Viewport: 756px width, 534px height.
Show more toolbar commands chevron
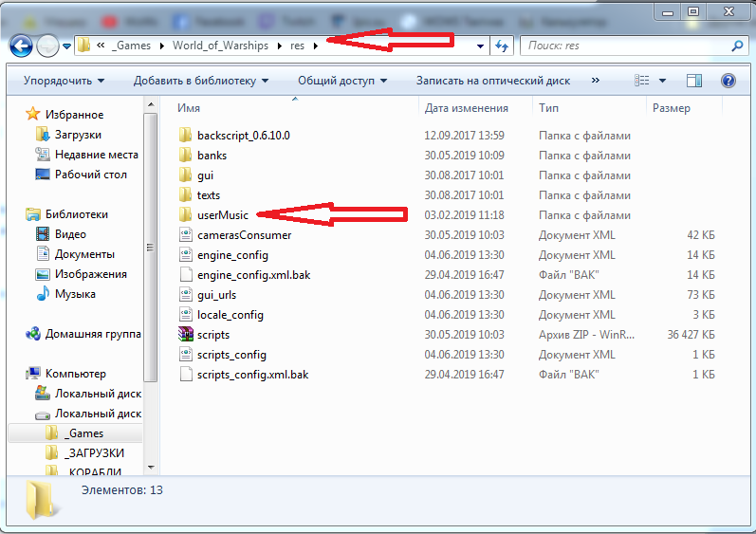pos(596,81)
